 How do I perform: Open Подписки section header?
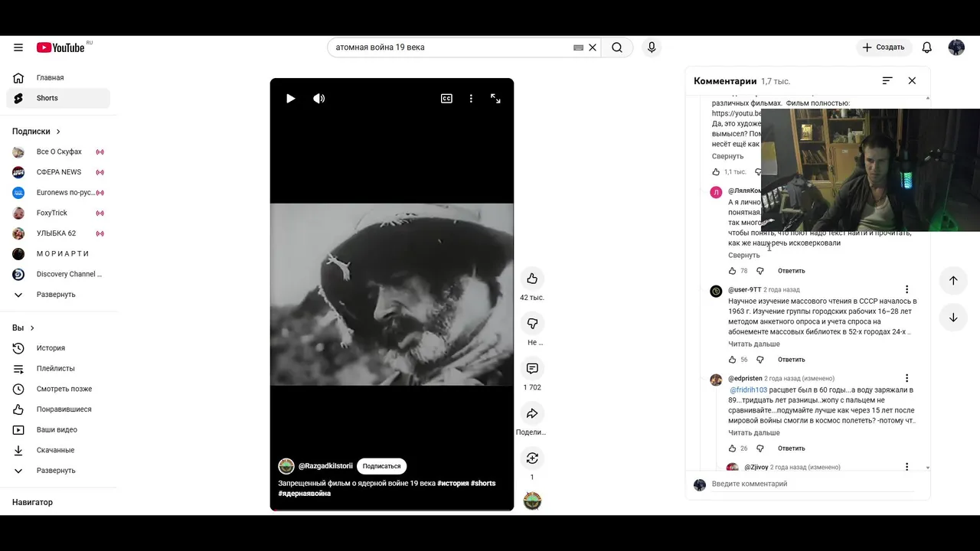[37, 132]
